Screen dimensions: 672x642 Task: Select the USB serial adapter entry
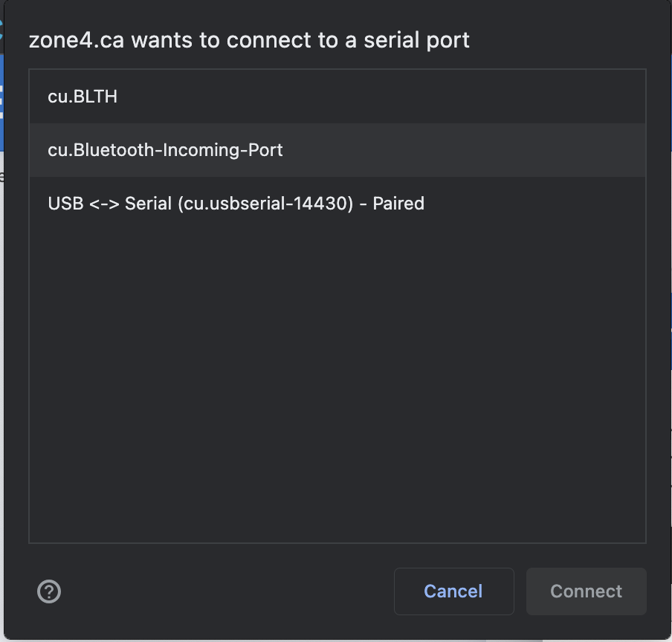coord(236,204)
